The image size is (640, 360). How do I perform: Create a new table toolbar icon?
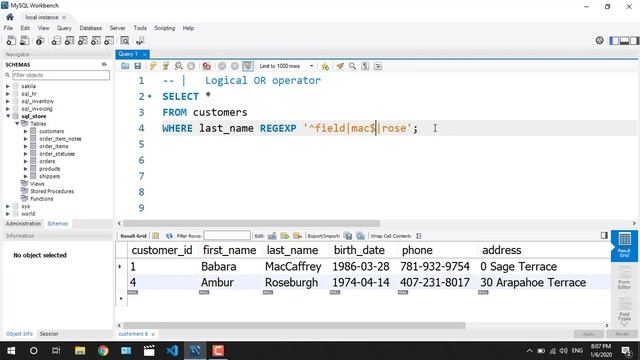click(69, 40)
